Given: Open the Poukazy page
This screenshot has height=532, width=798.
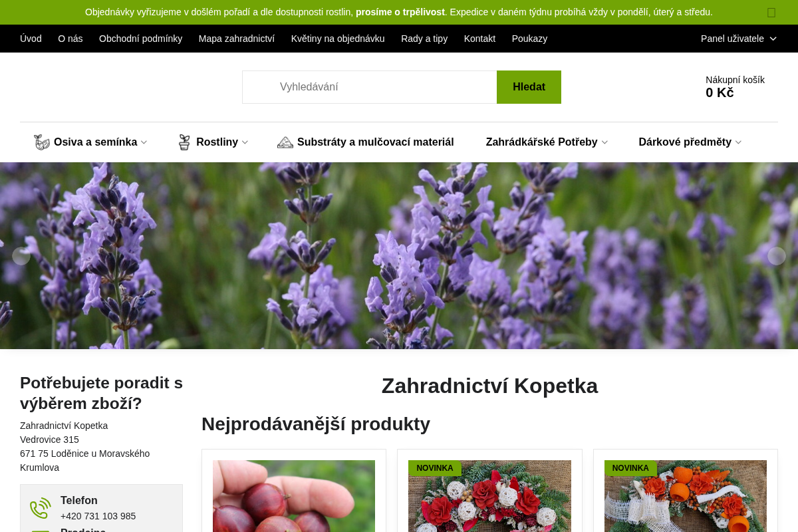Looking at the screenshot, I should [x=529, y=39].
